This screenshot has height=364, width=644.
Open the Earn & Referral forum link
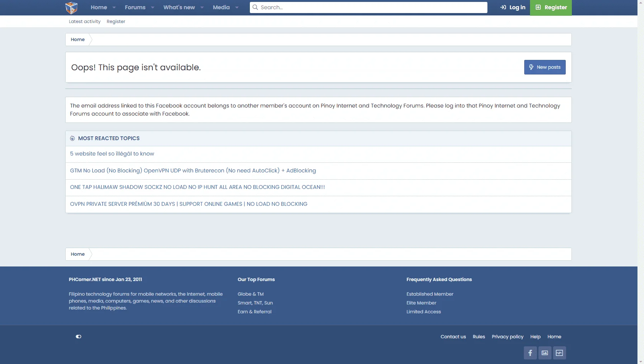point(254,312)
